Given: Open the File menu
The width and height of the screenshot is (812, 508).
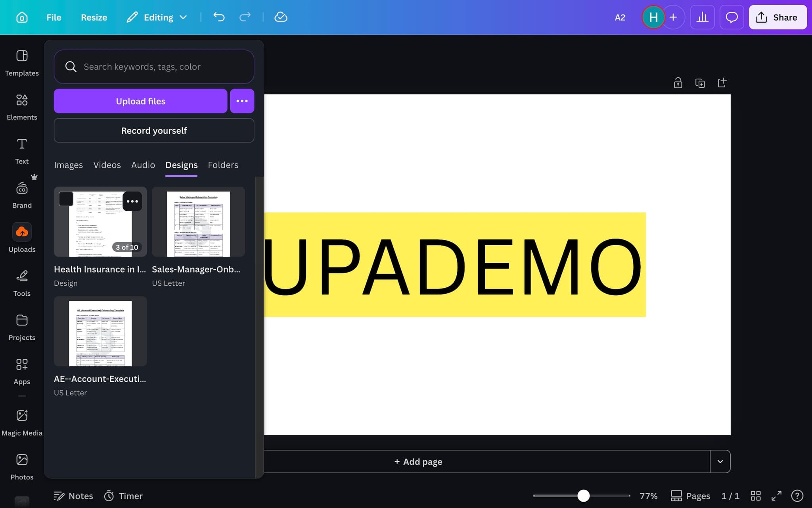Looking at the screenshot, I should [x=54, y=17].
